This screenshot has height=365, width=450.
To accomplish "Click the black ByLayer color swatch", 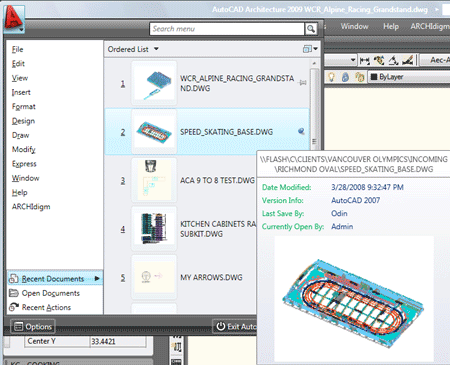I will (x=374, y=77).
